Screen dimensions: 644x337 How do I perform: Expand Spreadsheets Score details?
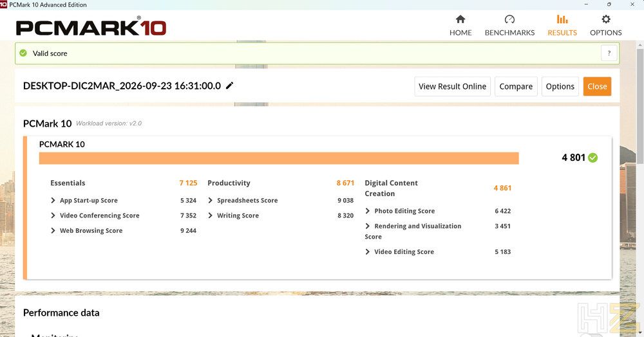tap(211, 200)
